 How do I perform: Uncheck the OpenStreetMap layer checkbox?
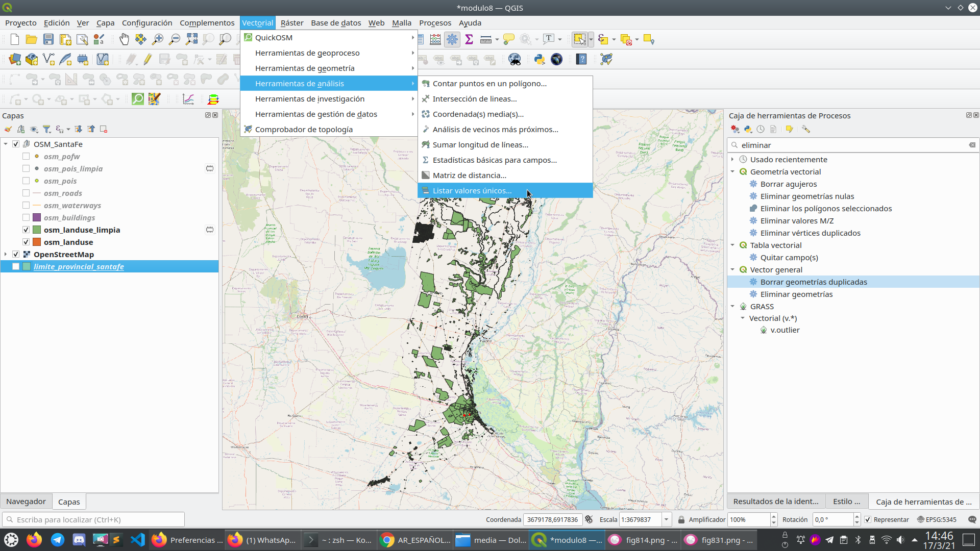[16, 254]
